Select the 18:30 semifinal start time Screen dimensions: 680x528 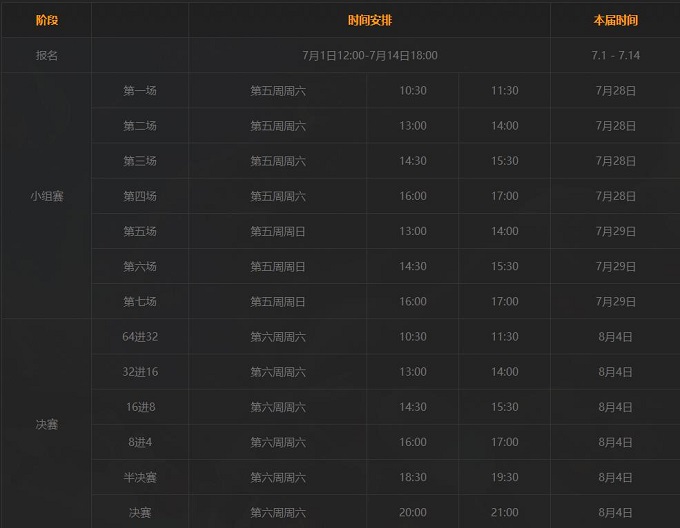click(x=413, y=477)
